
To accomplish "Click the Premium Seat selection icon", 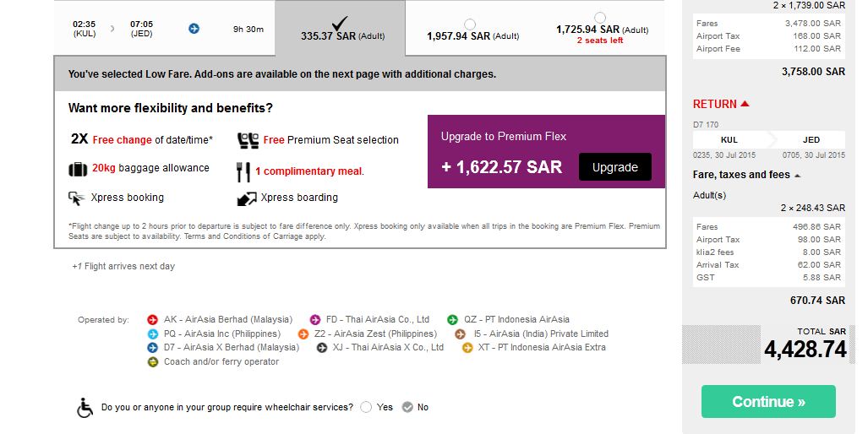I will click(247, 140).
